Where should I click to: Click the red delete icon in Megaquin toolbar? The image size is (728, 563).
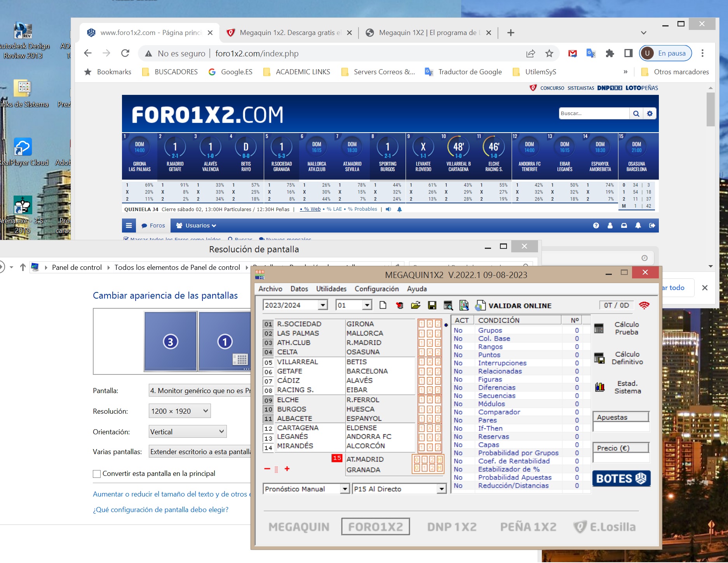(x=399, y=305)
